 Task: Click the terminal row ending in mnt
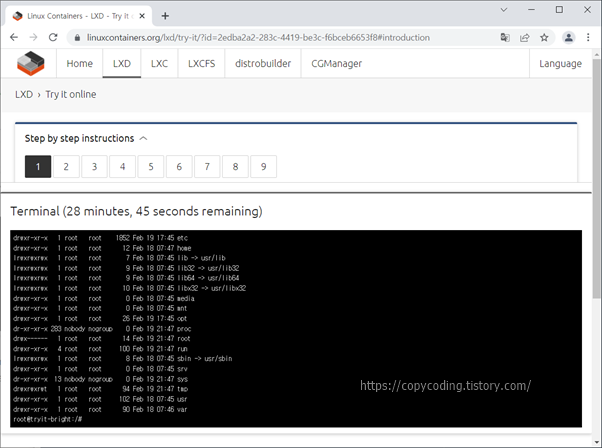coord(100,308)
